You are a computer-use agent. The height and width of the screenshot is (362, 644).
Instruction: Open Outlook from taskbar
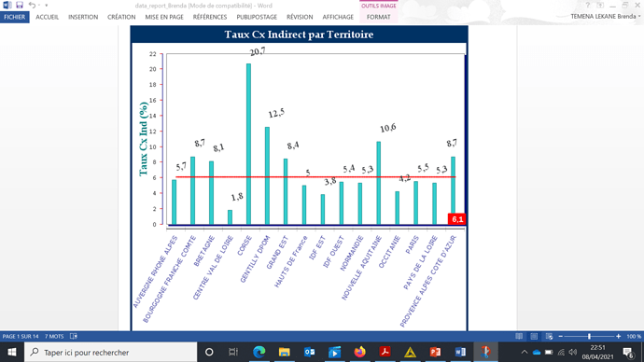point(309,352)
